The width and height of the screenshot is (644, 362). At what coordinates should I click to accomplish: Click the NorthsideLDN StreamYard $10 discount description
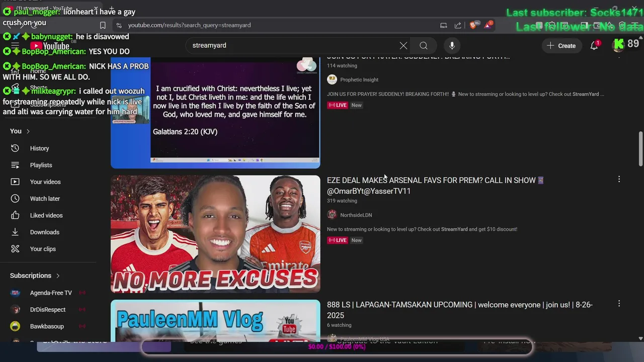pyautogui.click(x=422, y=229)
